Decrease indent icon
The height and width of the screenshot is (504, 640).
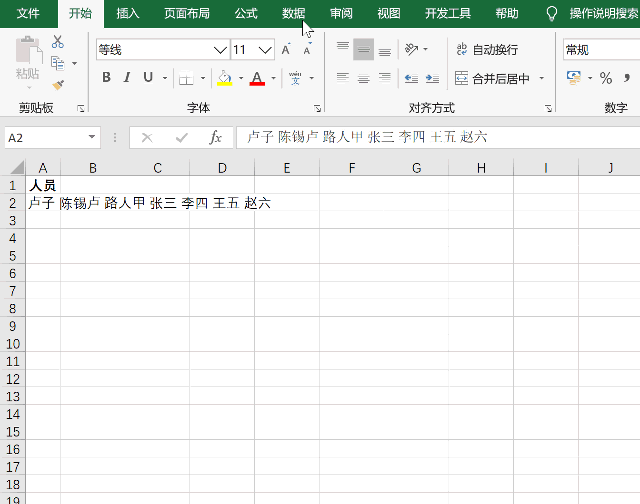click(x=411, y=78)
